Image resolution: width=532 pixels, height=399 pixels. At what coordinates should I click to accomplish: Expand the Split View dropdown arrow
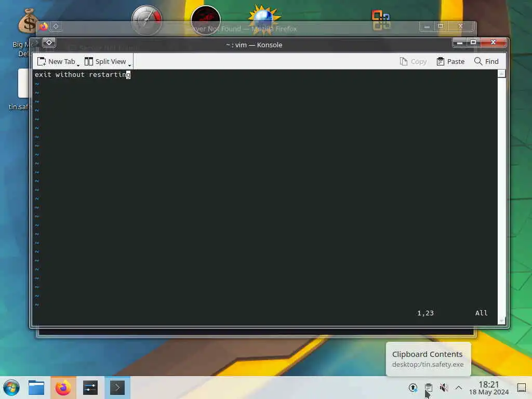coord(129,65)
